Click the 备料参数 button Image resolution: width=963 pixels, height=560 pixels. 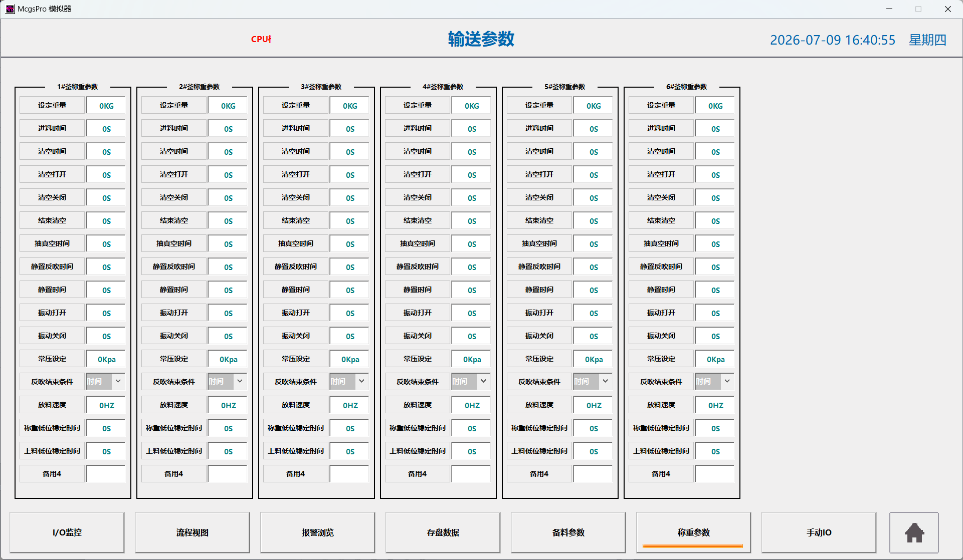coord(568,532)
